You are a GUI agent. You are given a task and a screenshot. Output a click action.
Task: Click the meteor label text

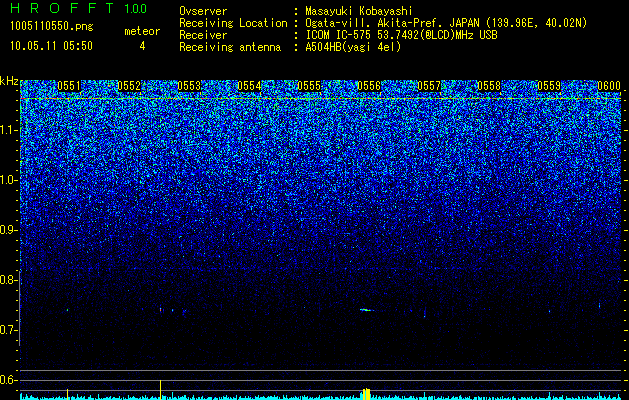point(142,31)
